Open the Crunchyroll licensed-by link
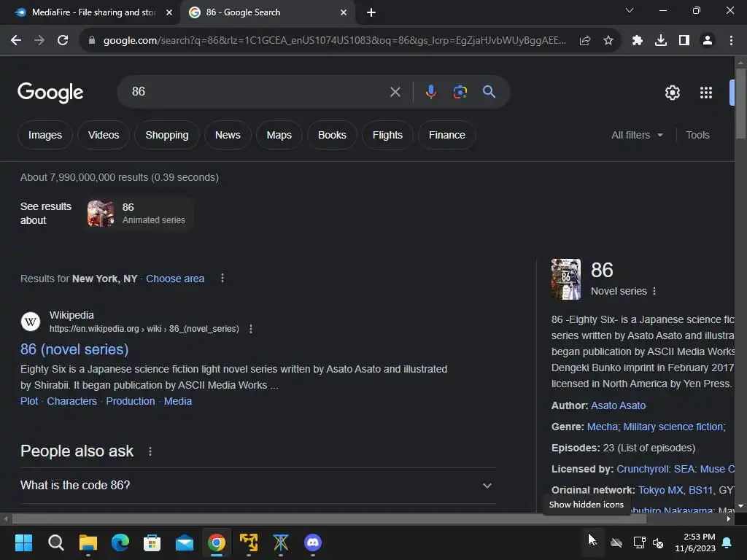 (x=643, y=469)
